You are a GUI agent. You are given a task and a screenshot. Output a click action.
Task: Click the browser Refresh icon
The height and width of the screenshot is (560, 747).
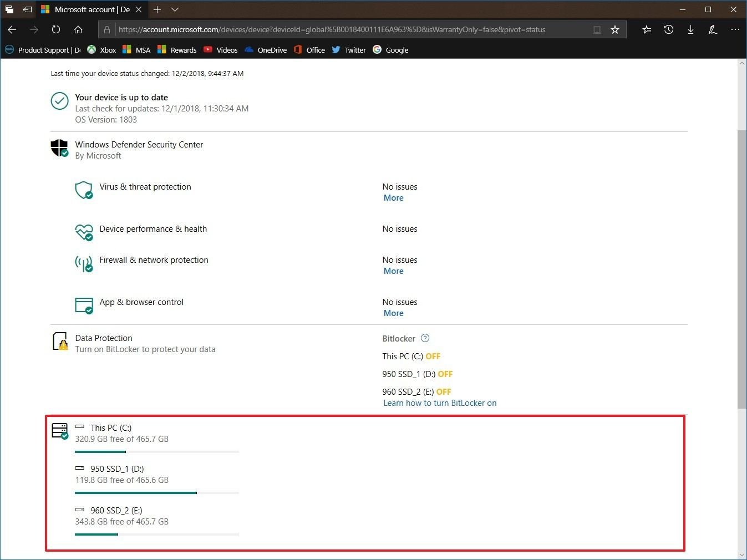[x=56, y=30]
